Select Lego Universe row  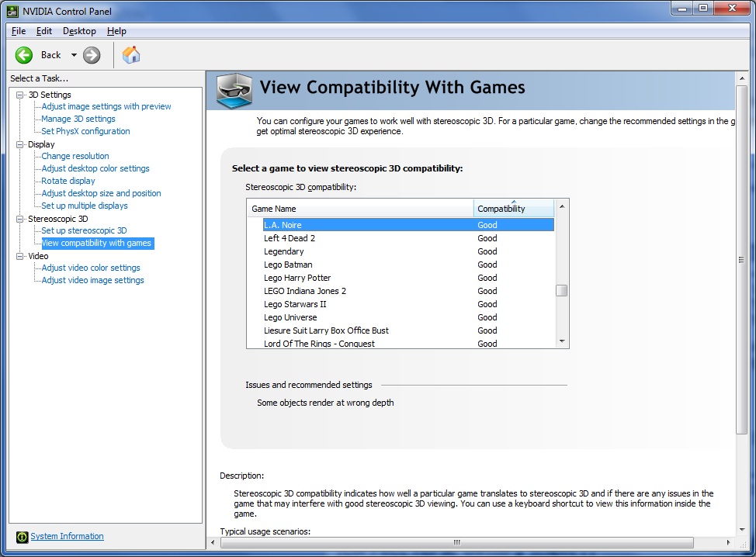[x=408, y=317]
